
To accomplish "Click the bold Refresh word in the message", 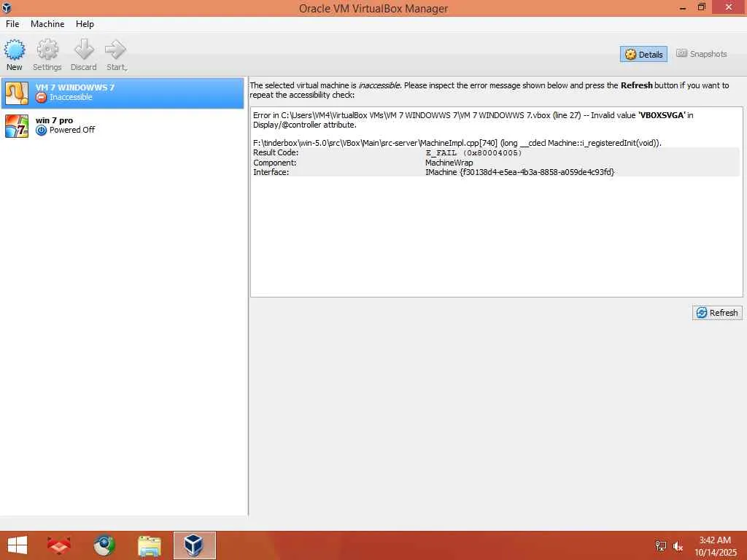I will coord(636,85).
